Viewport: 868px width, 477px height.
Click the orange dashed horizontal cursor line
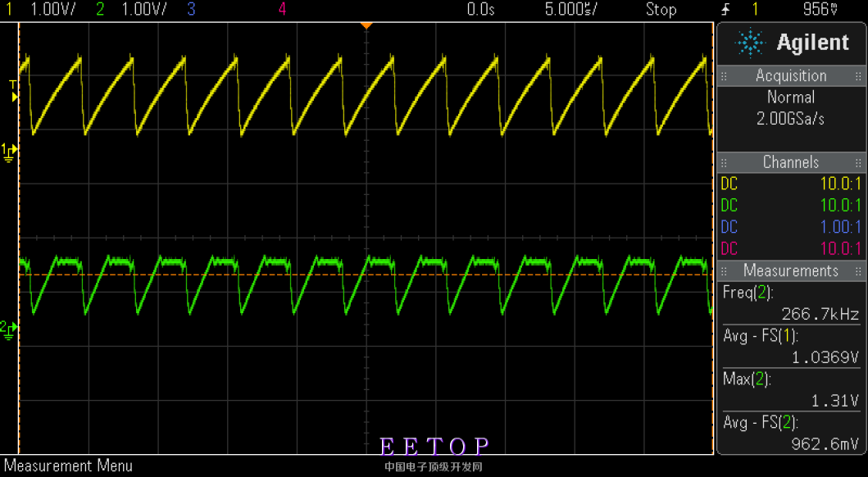tap(366, 275)
